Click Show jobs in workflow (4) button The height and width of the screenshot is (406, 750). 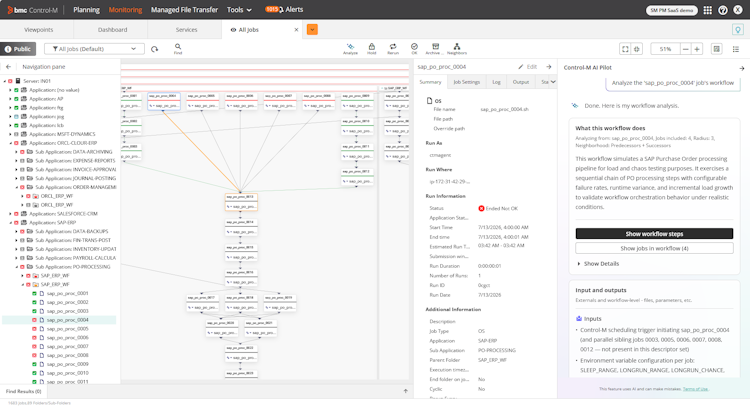coord(654,248)
